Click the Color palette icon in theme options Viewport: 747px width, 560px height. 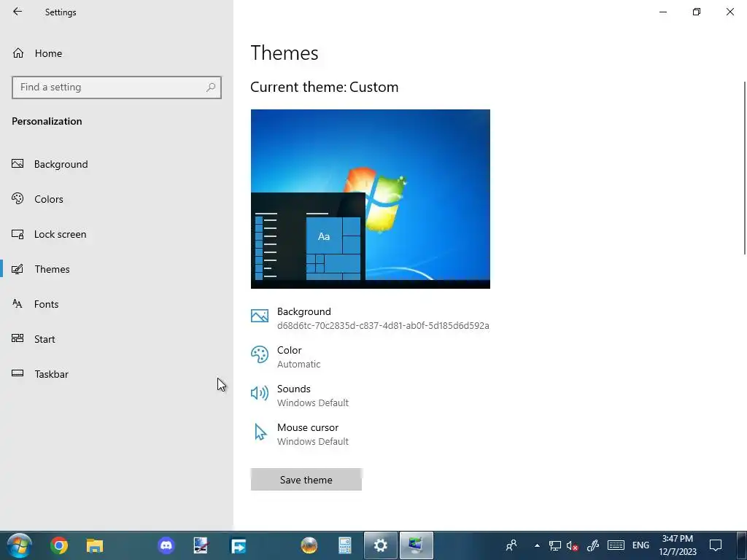[260, 354]
